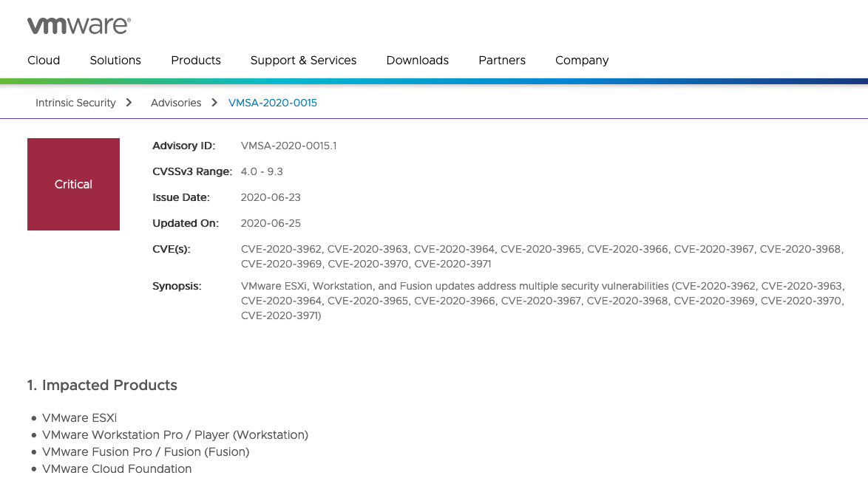
Task: Click CVE-2020-3965 in CVE(s) list
Action: point(541,250)
